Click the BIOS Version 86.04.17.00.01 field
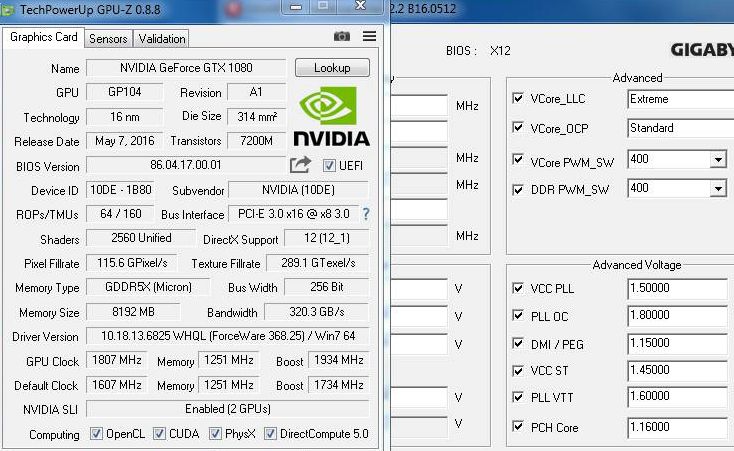 tap(186, 165)
